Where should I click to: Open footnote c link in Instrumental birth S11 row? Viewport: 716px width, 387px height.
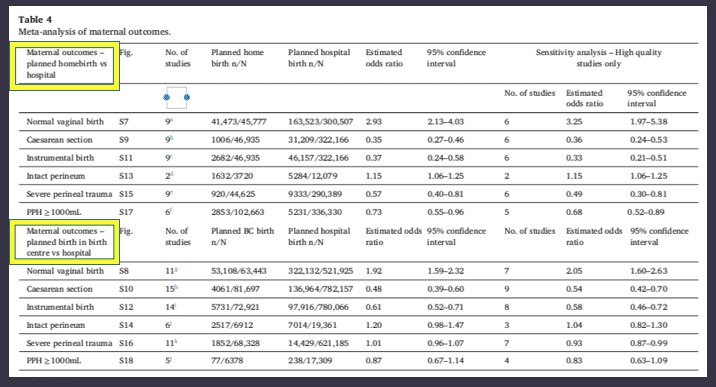click(172, 157)
